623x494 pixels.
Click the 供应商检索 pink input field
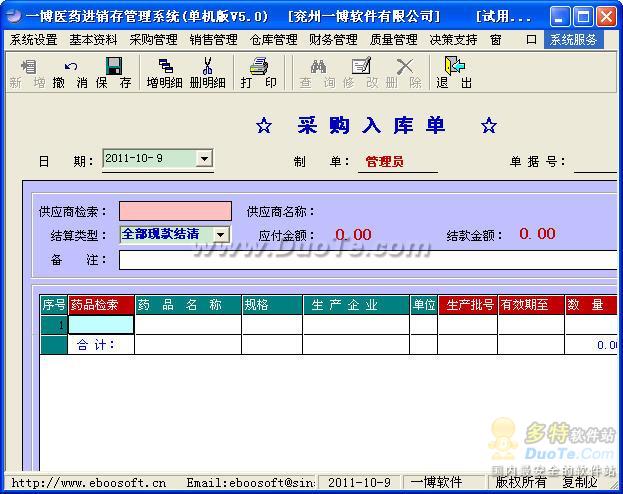coord(175,211)
